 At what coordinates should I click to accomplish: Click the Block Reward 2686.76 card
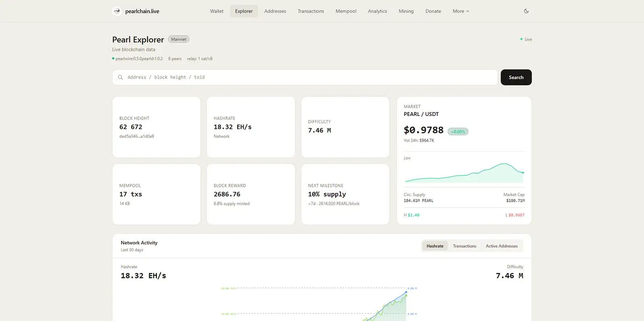click(251, 194)
